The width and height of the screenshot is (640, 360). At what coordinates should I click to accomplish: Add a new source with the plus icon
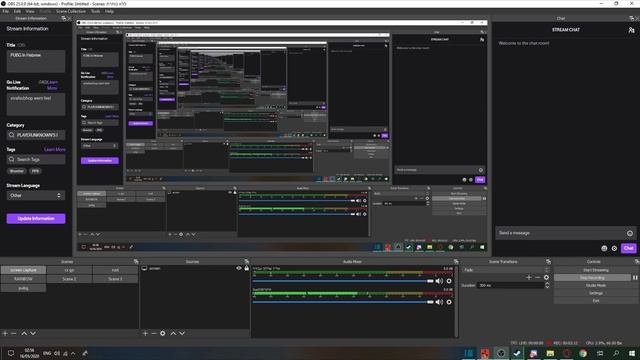point(145,333)
